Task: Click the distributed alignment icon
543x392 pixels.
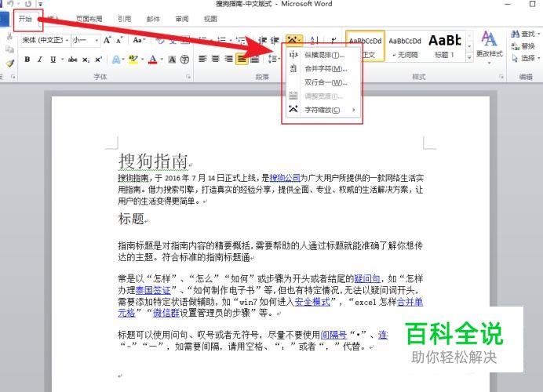Action: 254,59
